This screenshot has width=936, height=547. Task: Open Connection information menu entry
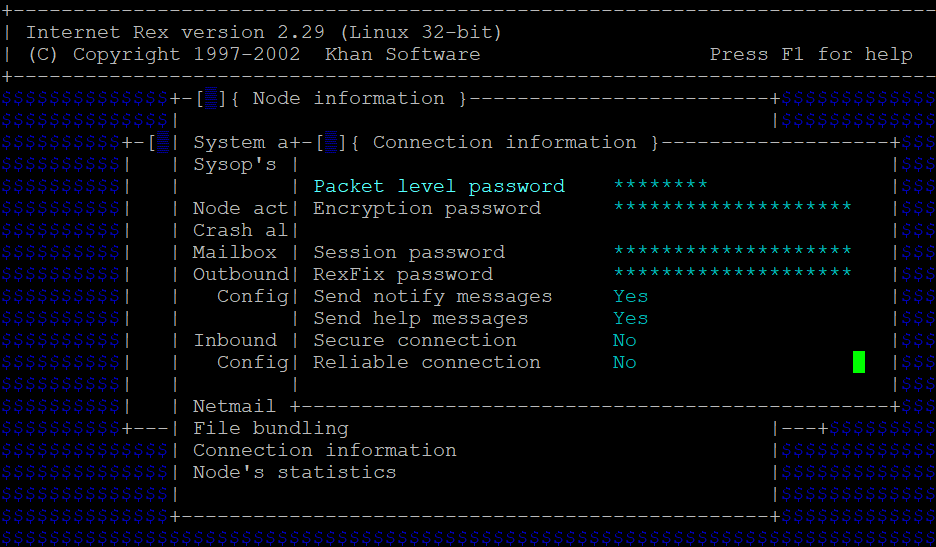(x=325, y=450)
